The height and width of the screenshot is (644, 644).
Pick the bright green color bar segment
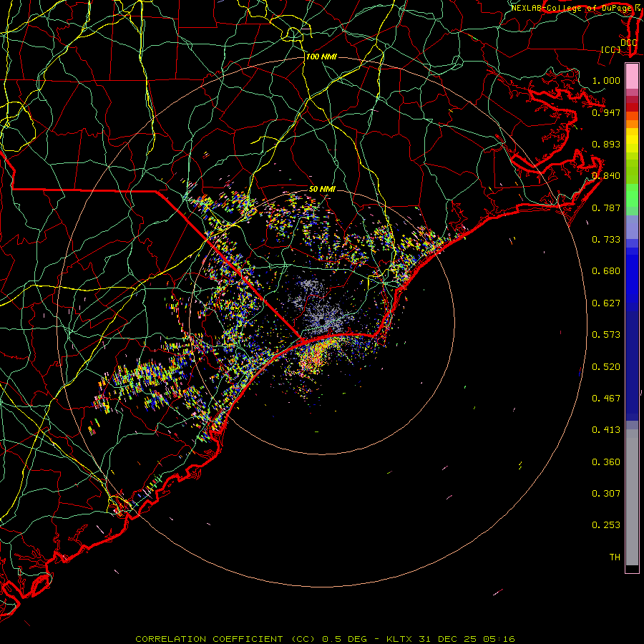pyautogui.click(x=632, y=195)
